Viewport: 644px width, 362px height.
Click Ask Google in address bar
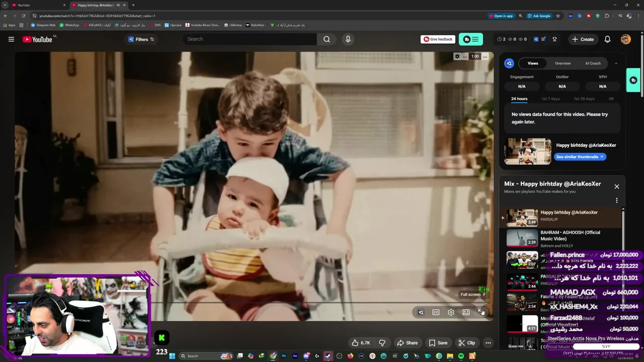[x=539, y=16]
